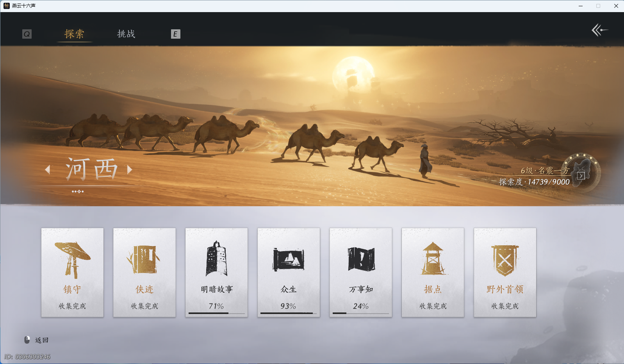Click the 71% value text
Screen dimensions: 624x364
coord(216,306)
